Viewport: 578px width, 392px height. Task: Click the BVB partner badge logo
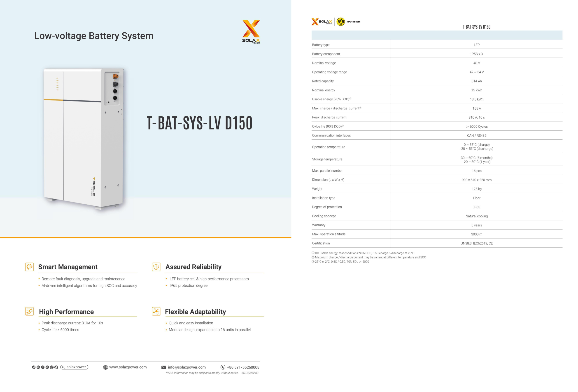(x=340, y=22)
